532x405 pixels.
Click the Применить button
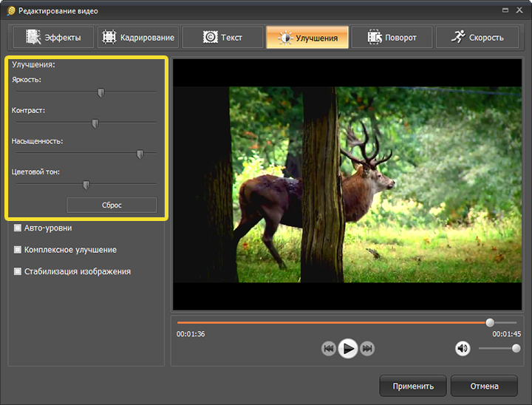coord(412,386)
